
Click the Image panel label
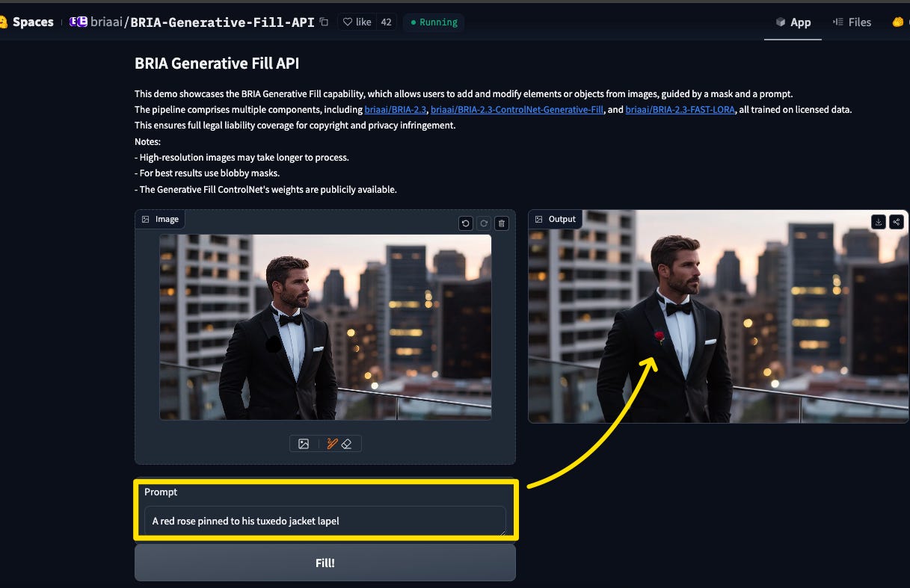160,219
